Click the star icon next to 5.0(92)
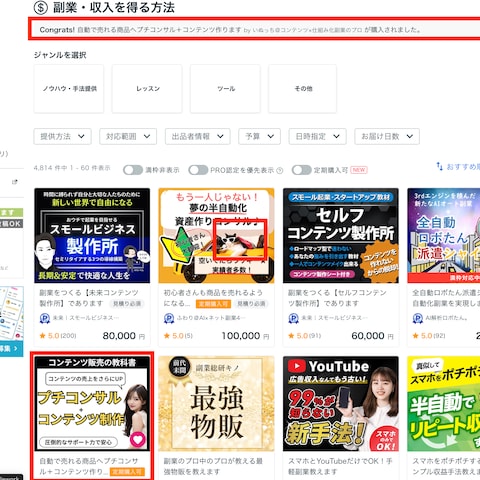 coord(415,336)
